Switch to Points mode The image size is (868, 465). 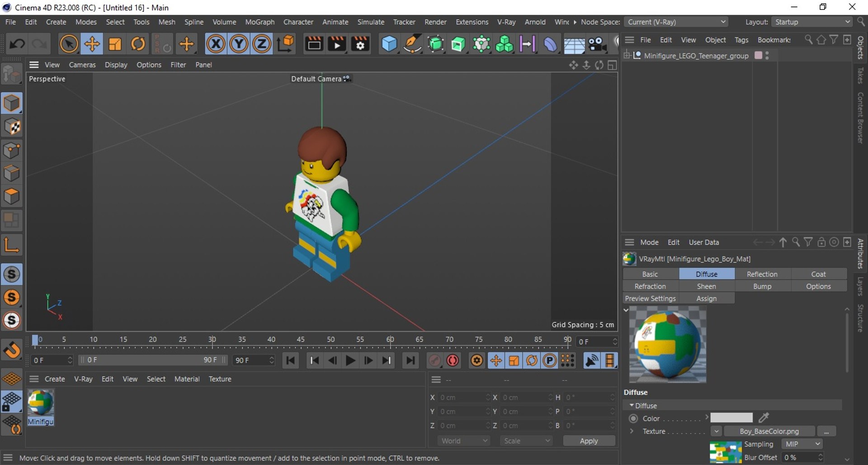(x=12, y=151)
